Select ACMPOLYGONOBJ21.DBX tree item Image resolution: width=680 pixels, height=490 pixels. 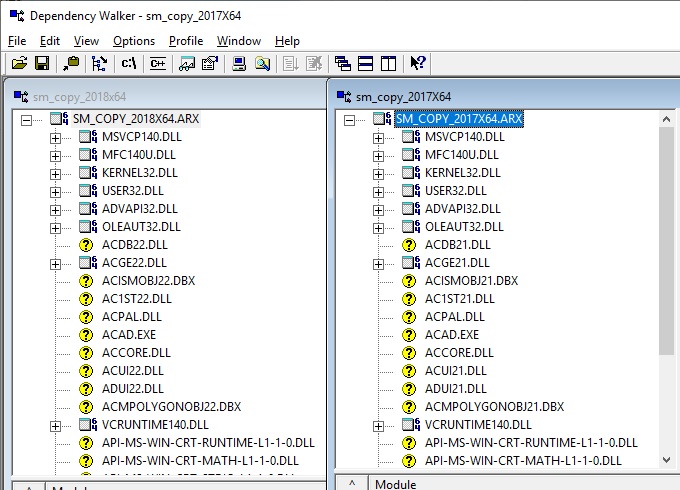click(x=494, y=407)
